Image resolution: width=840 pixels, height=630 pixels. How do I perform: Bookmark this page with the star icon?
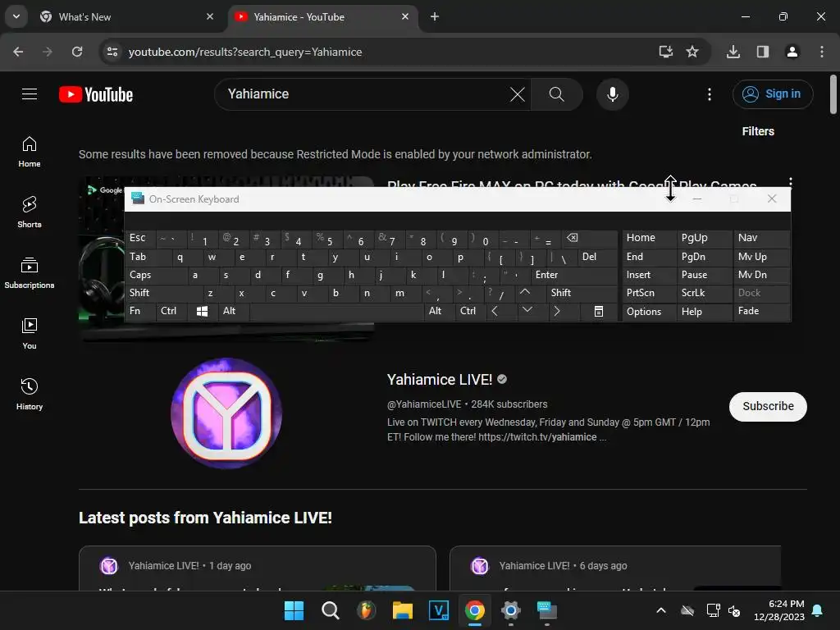coord(692,52)
